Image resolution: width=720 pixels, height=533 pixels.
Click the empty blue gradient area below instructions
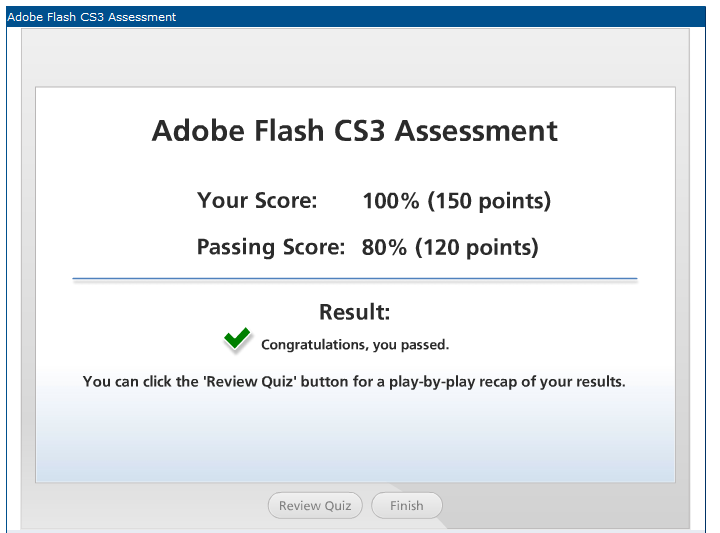355,436
